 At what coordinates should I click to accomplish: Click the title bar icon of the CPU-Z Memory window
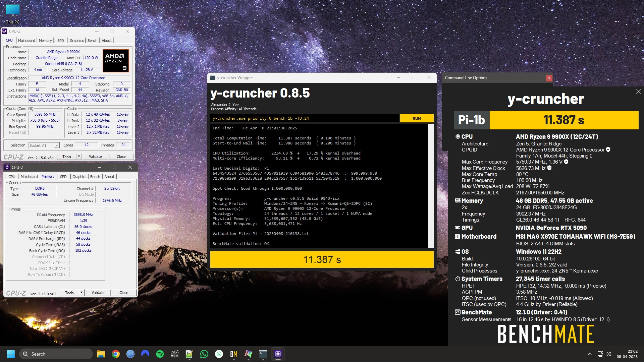[x=7, y=167]
